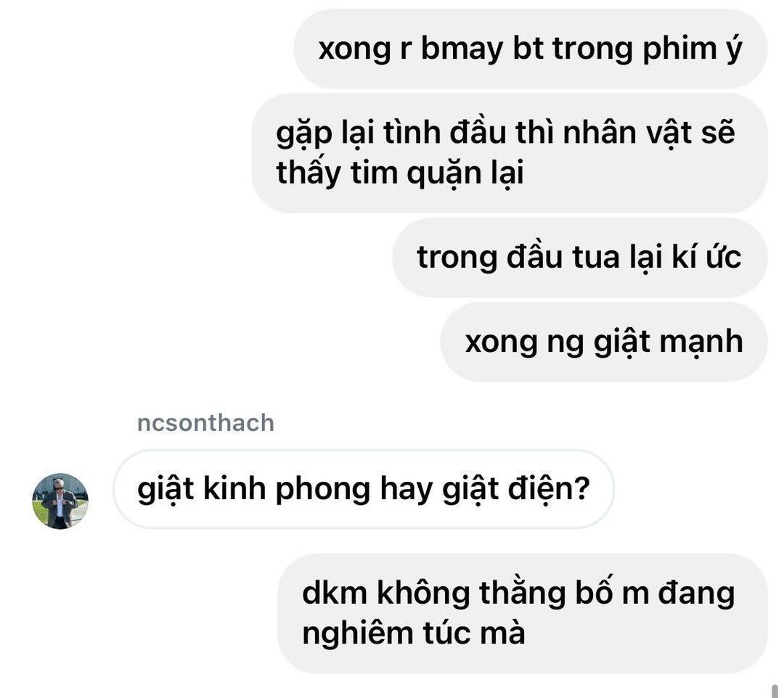Open the ncsonthach username label
Screen dimensions: 784x698
pos(205,423)
